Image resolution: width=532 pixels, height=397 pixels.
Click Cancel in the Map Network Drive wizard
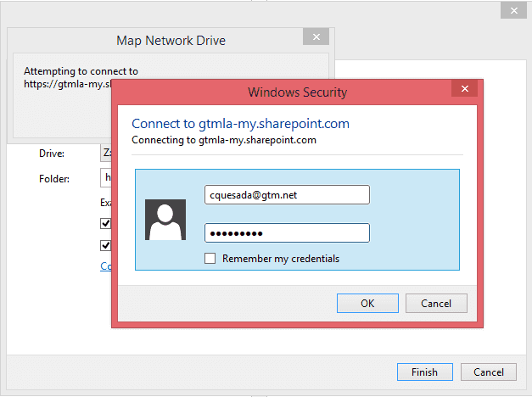click(489, 372)
